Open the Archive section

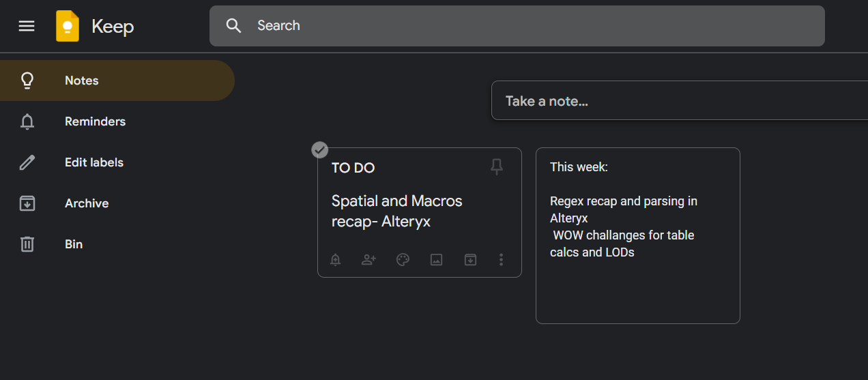[87, 203]
